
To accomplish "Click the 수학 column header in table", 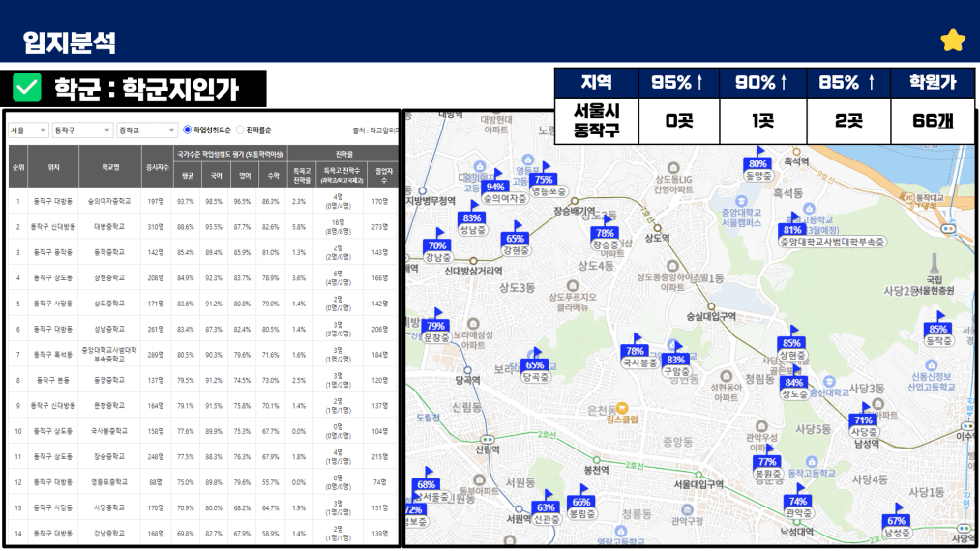I will coord(271,176).
